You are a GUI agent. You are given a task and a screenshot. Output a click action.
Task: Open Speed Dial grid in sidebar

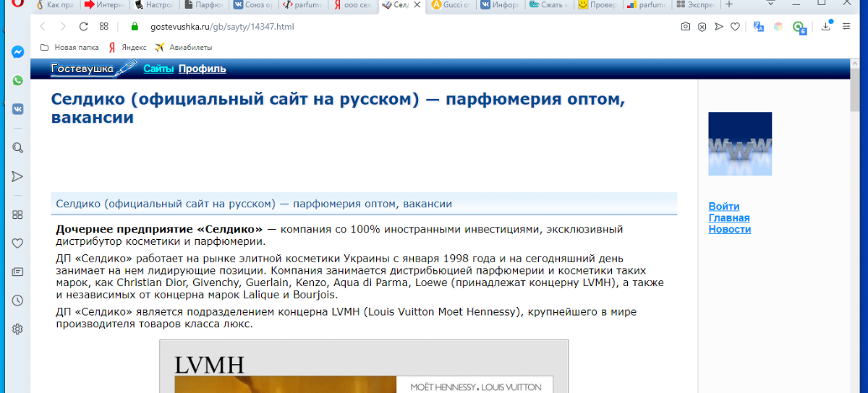point(17,215)
